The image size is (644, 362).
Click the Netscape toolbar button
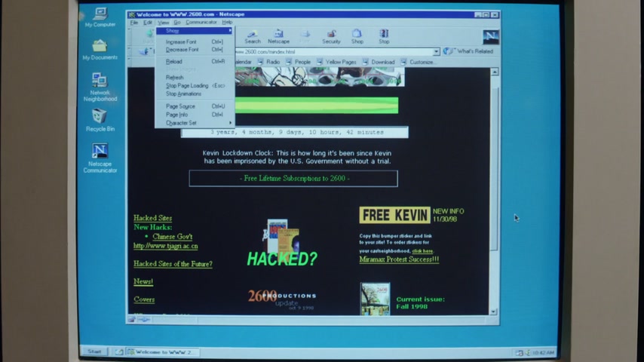tap(278, 36)
